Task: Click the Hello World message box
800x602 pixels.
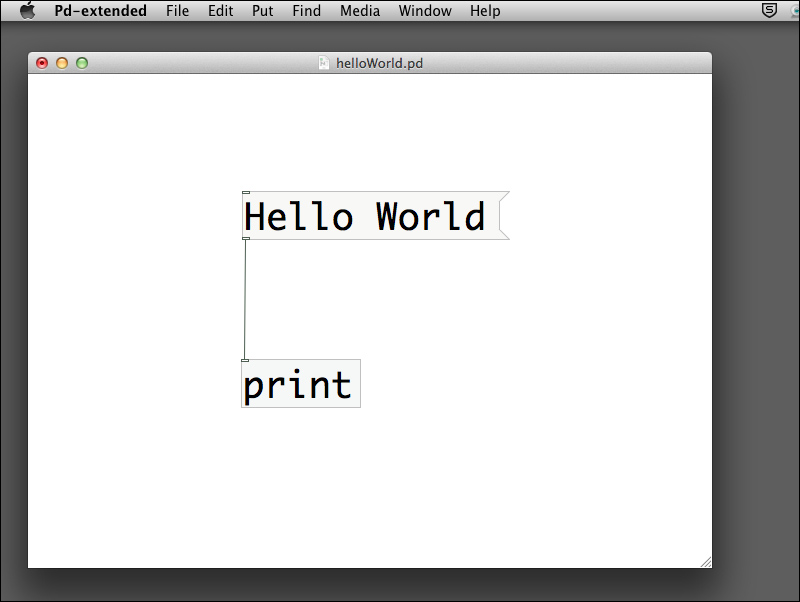Action: (376, 215)
